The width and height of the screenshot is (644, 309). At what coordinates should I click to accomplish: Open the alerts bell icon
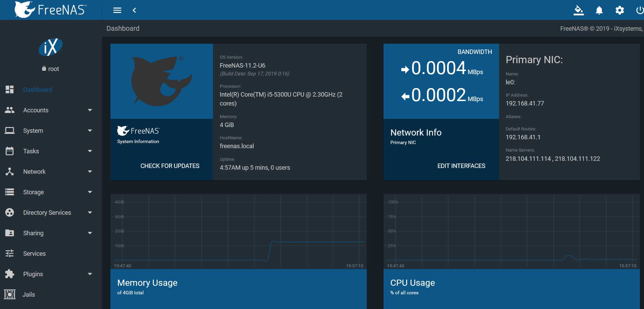[x=599, y=10]
